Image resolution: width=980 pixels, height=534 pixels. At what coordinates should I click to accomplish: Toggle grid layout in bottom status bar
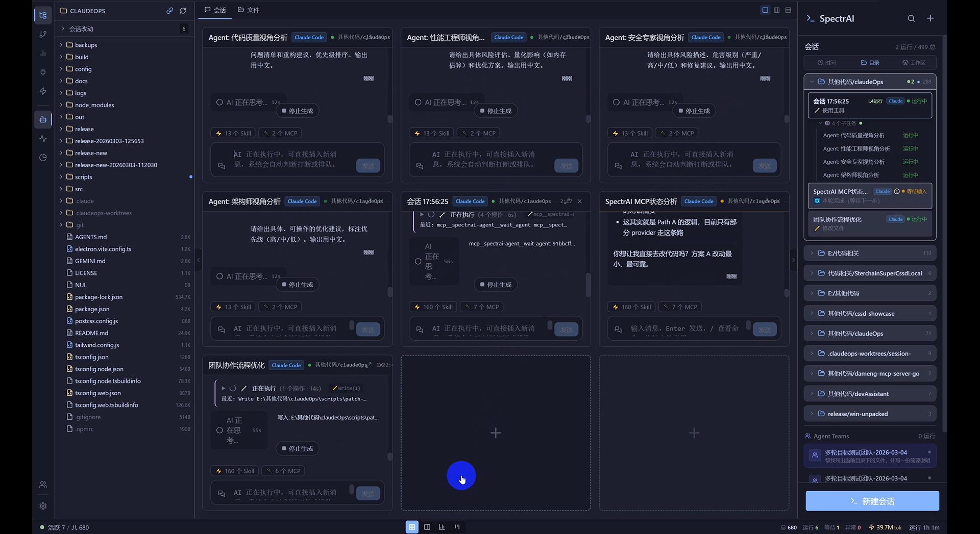[x=412, y=527]
